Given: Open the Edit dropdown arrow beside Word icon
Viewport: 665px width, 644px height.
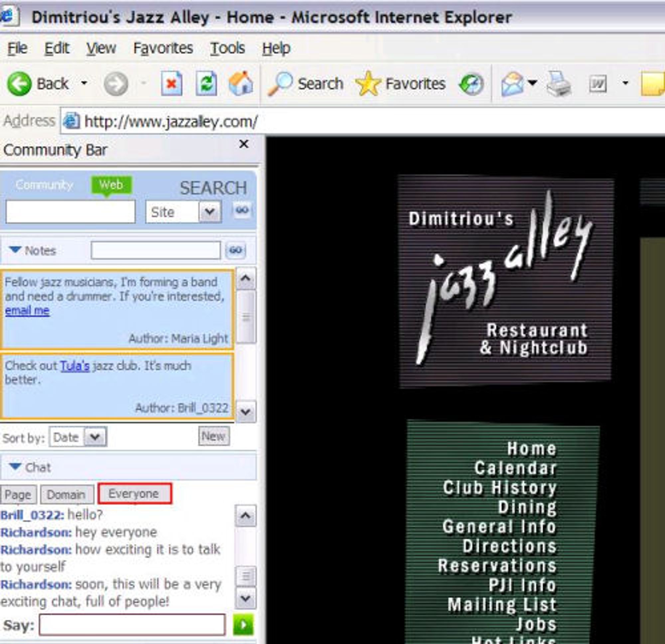Looking at the screenshot, I should [x=625, y=82].
